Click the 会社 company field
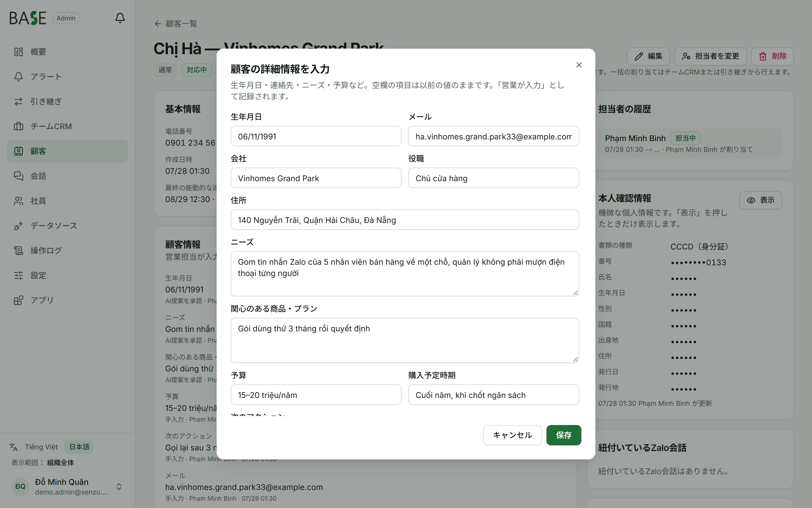Screen dimensions: 812x508 [316, 178]
